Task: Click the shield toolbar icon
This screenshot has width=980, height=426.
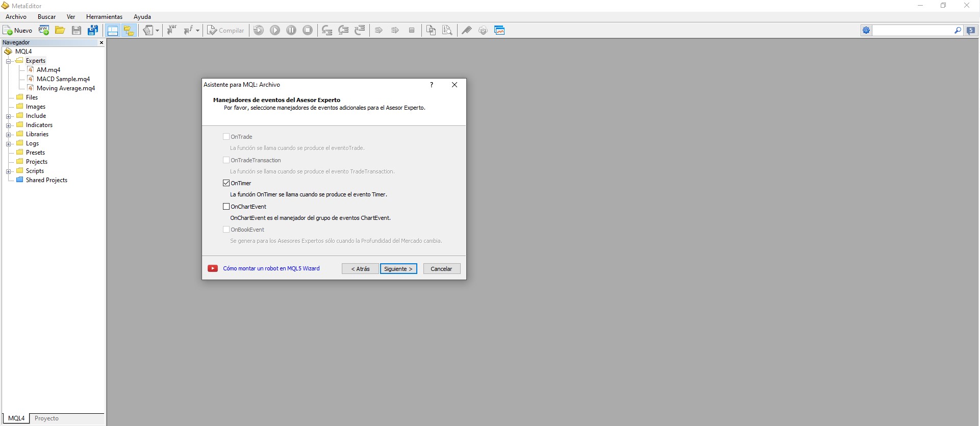Action: pyautogui.click(x=483, y=31)
